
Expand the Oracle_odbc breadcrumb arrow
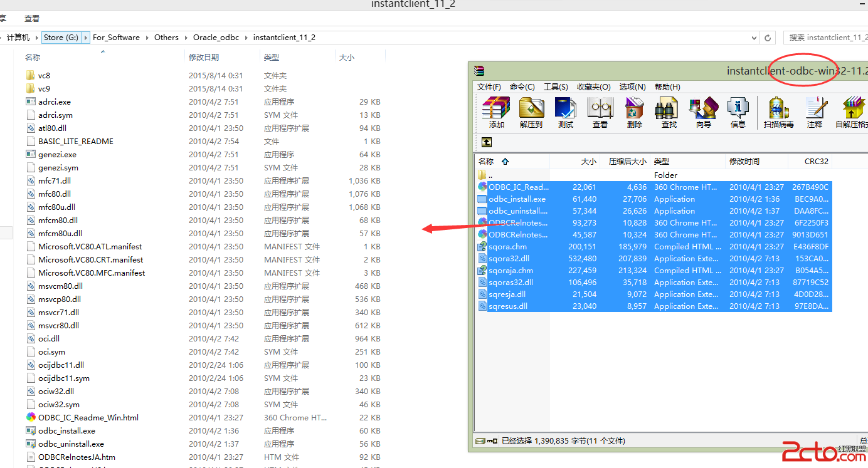click(246, 38)
